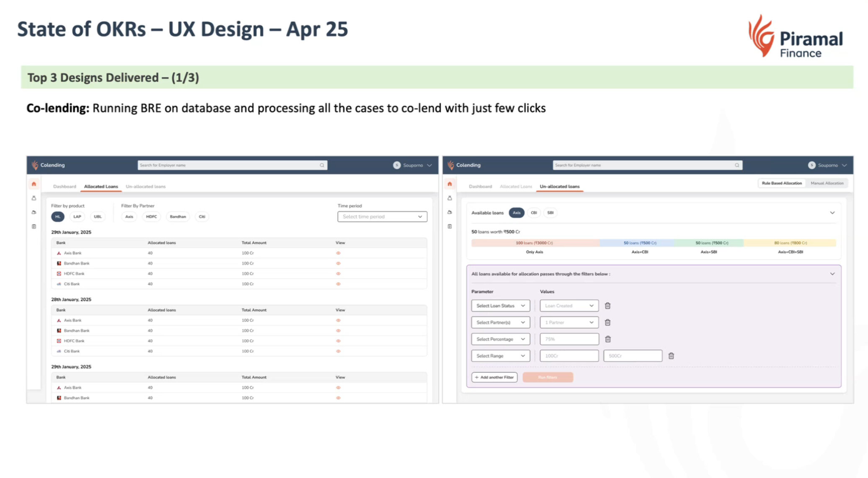Select green Axis+SBI bar segment
The width and height of the screenshot is (868, 478).
(x=709, y=243)
